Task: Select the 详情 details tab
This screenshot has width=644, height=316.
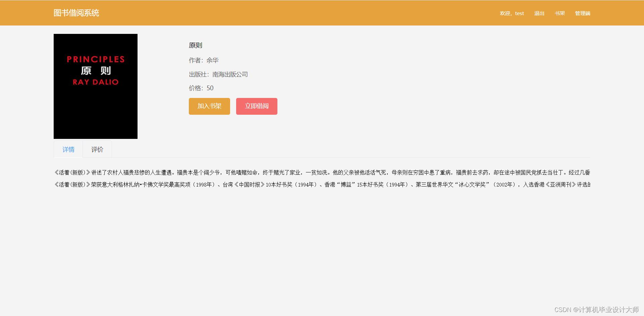Action: [68, 149]
